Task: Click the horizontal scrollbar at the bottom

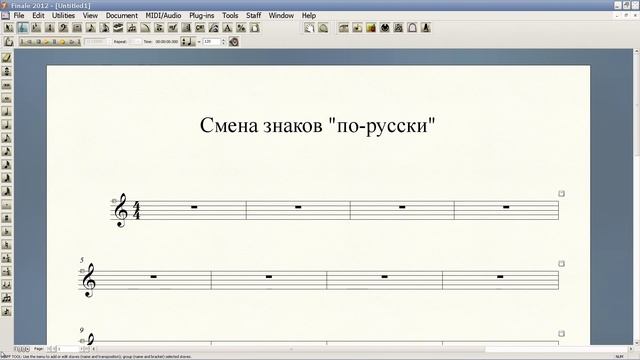Action: coord(361,349)
